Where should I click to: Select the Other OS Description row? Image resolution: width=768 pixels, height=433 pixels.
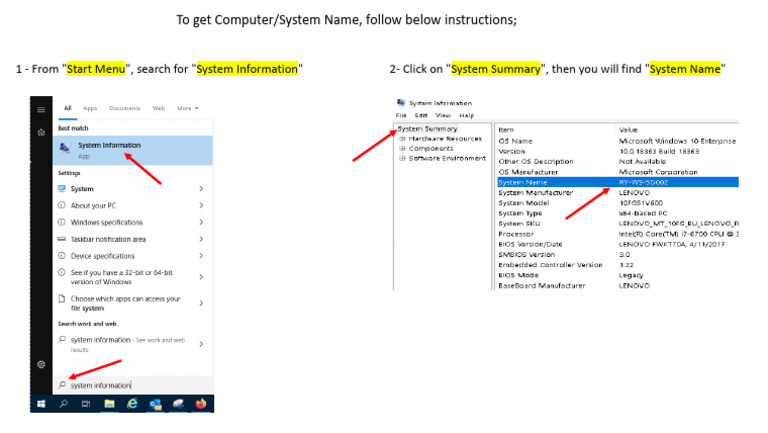618,162
